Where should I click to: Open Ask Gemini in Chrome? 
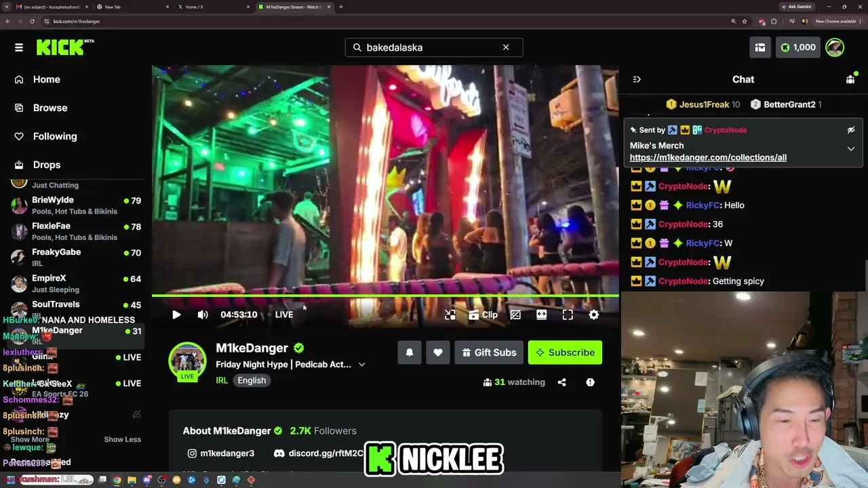(797, 7)
